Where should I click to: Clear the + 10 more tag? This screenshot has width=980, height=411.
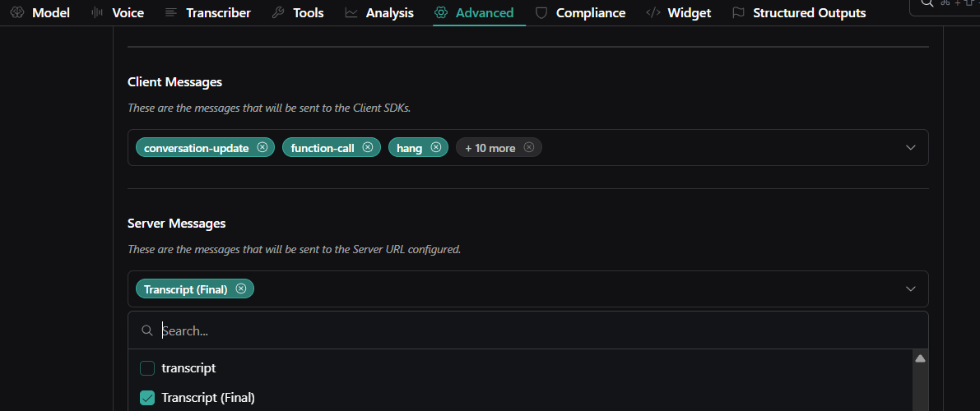point(529,147)
